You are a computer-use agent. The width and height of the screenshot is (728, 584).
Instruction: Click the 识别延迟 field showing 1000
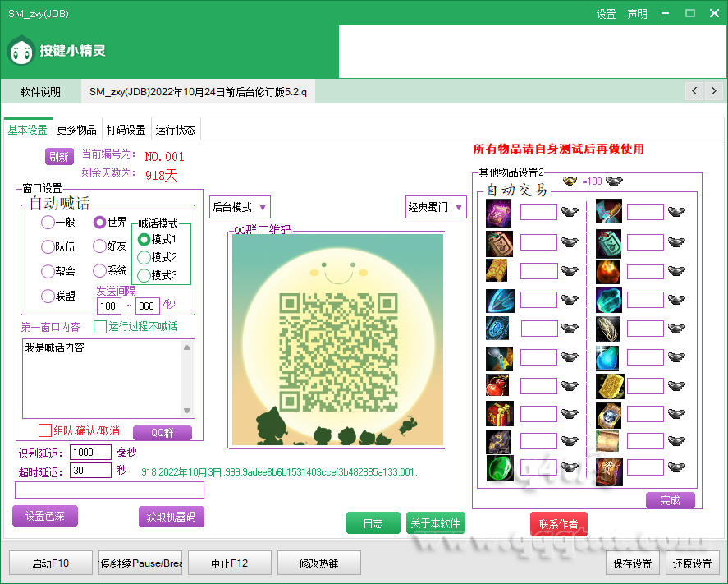pos(90,452)
